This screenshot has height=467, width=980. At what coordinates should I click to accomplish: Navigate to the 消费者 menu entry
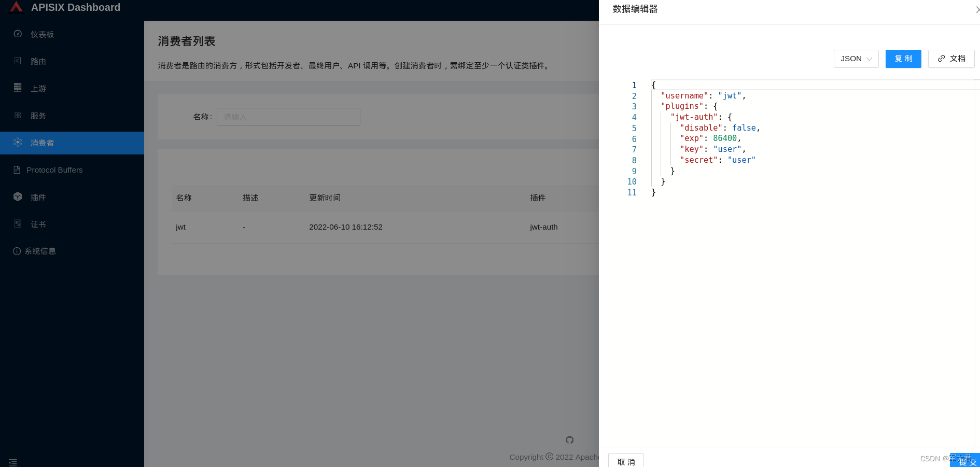tap(41, 143)
